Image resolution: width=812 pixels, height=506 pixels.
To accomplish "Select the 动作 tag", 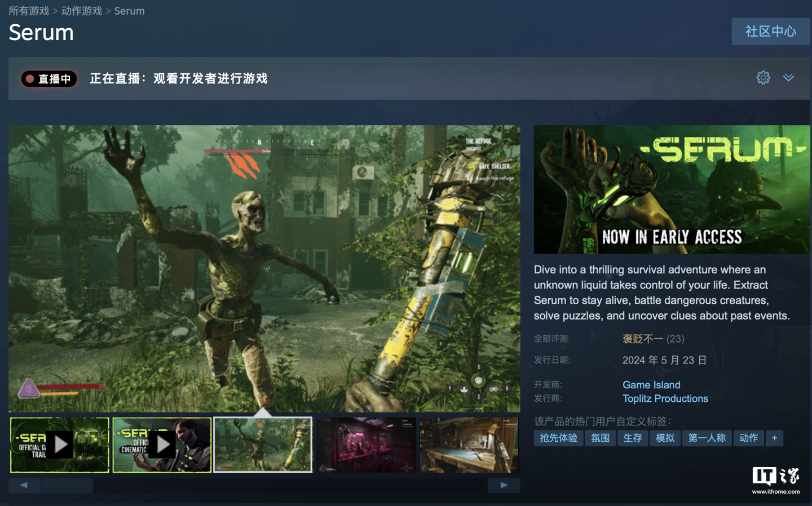I will 748,438.
